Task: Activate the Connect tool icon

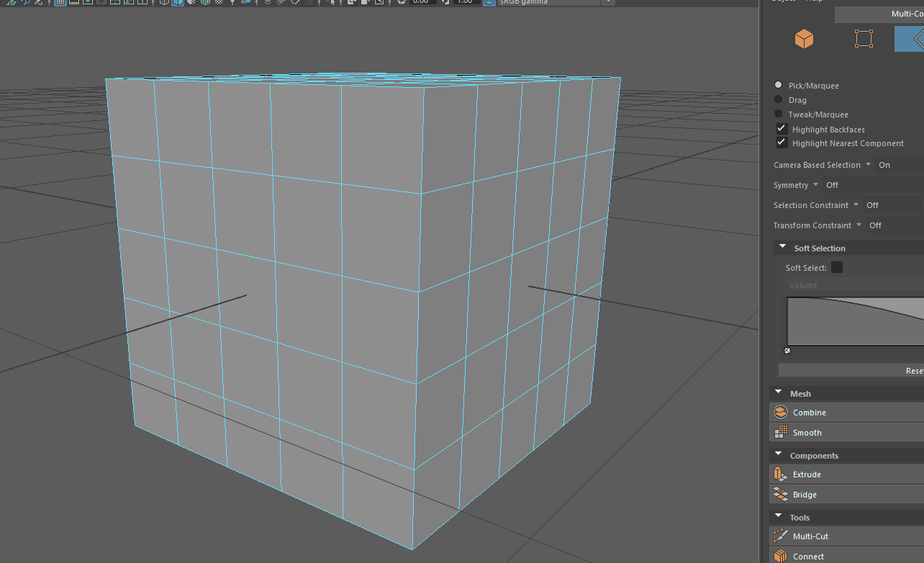Action: pos(781,556)
